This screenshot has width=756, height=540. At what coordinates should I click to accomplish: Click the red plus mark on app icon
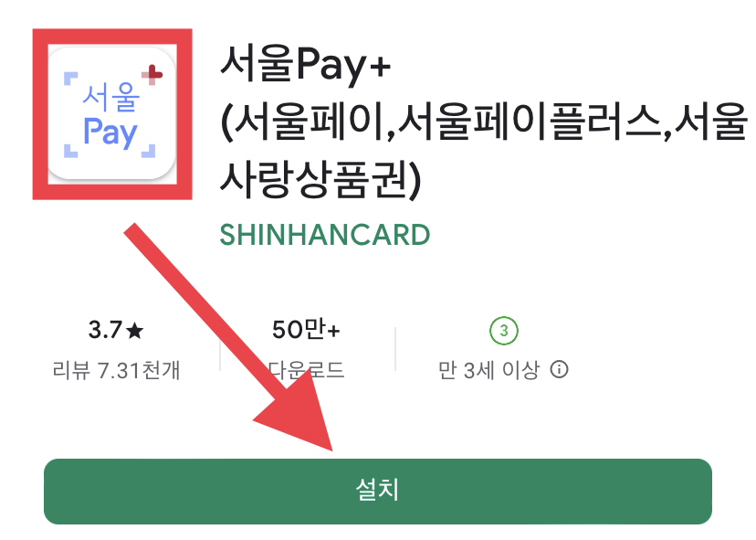(x=152, y=74)
